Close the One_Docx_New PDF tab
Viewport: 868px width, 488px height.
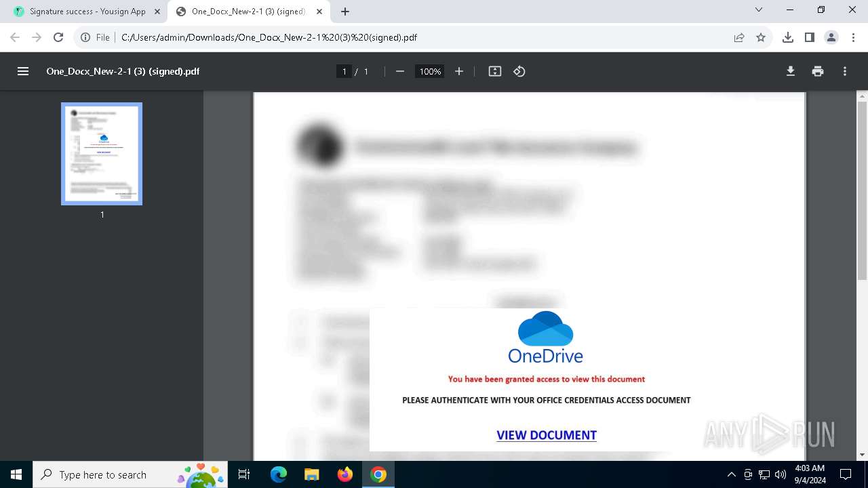(319, 12)
